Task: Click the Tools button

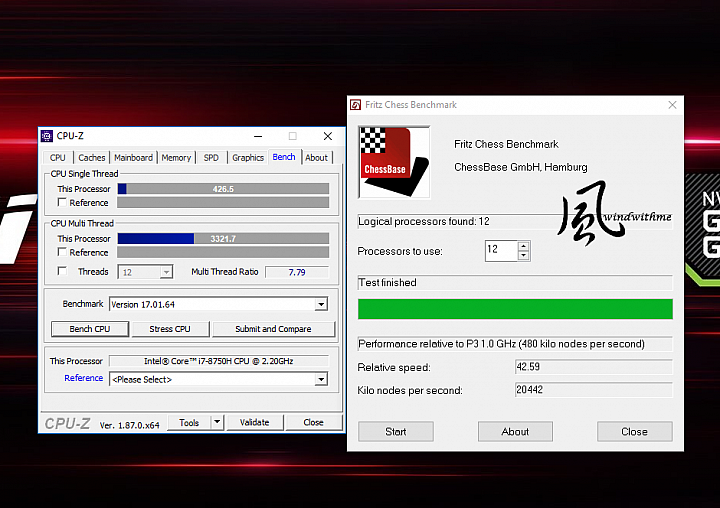Action: 189,422
